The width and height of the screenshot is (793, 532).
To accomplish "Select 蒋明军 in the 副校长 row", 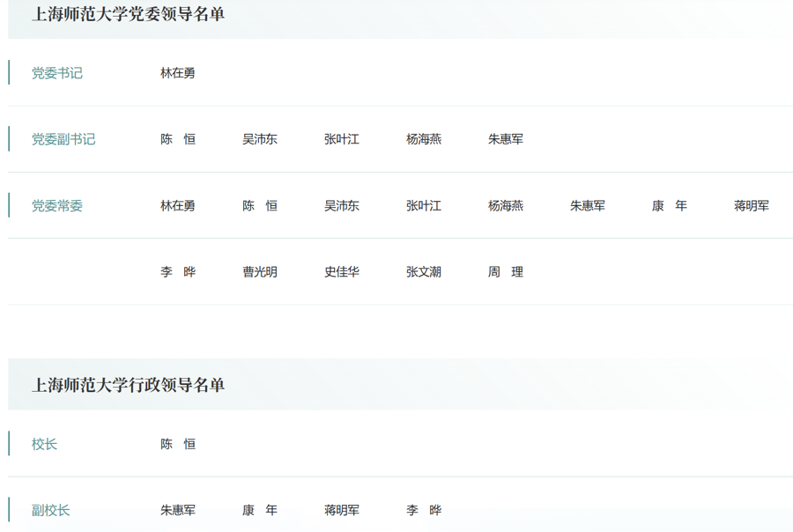I will (x=341, y=510).
